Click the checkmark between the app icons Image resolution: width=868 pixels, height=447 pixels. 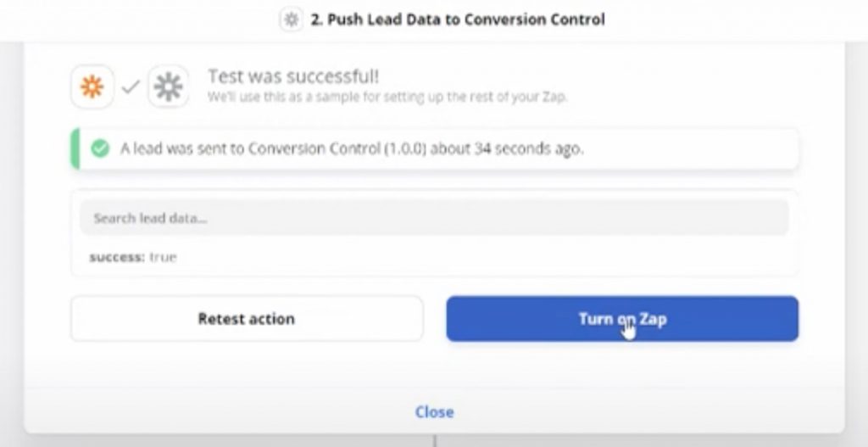pyautogui.click(x=130, y=87)
